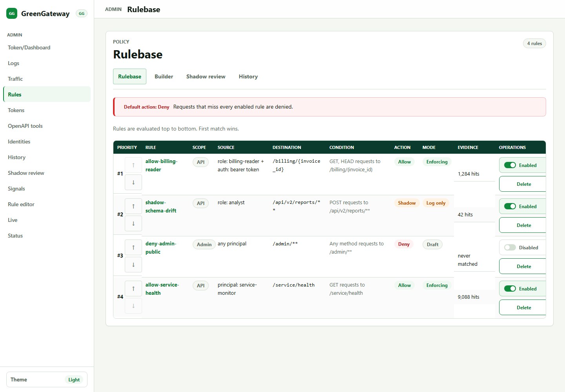The height and width of the screenshot is (392, 565).
Task: Move allow-service-health rule up
Action: coord(133,289)
